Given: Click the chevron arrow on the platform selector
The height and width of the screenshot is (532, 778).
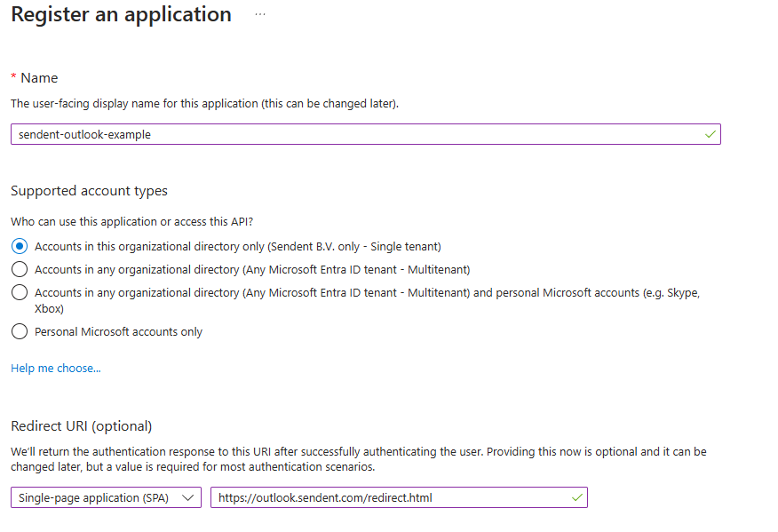Looking at the screenshot, I should click(188, 498).
